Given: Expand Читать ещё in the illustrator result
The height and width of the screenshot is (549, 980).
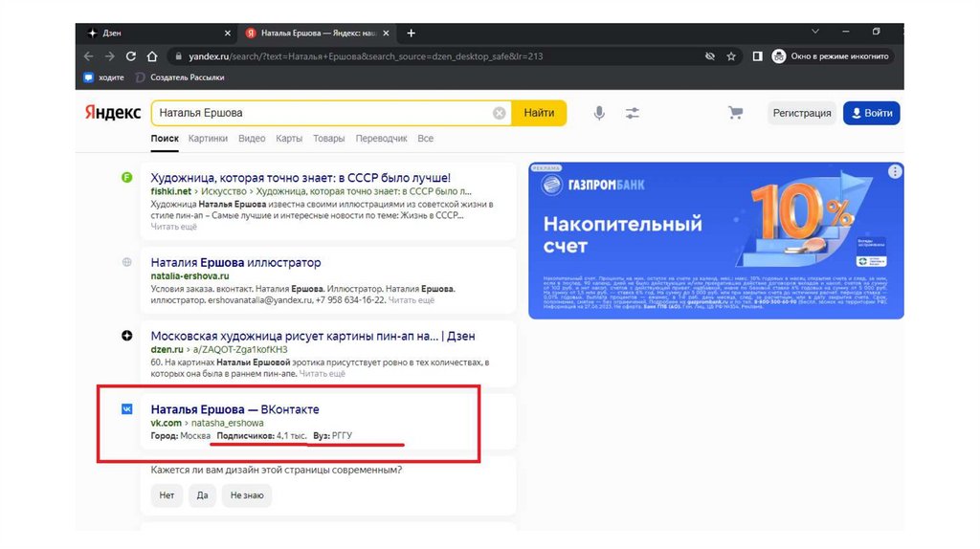Looking at the screenshot, I should pos(412,300).
